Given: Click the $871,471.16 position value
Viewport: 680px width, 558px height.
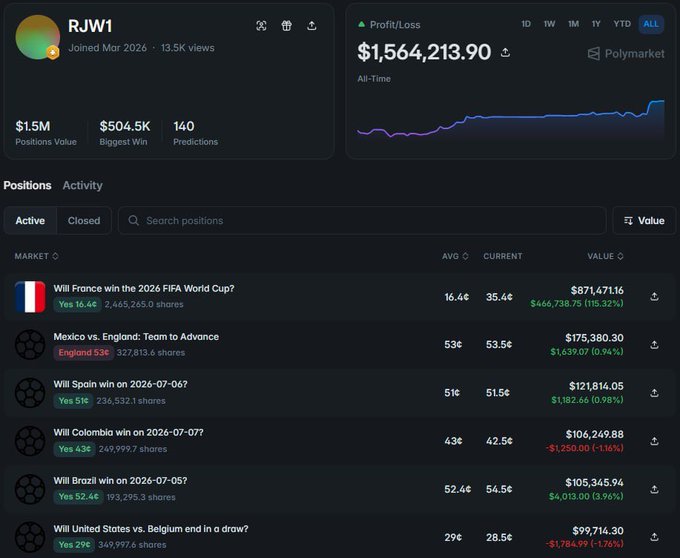Looking at the screenshot, I should pos(597,290).
